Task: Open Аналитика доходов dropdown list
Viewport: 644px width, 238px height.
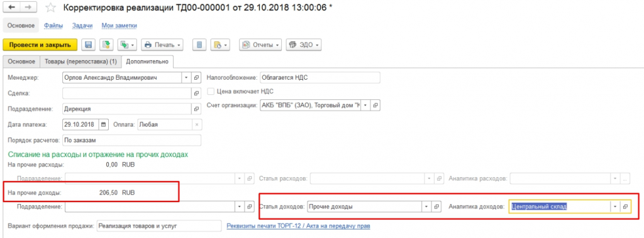Action: point(615,207)
